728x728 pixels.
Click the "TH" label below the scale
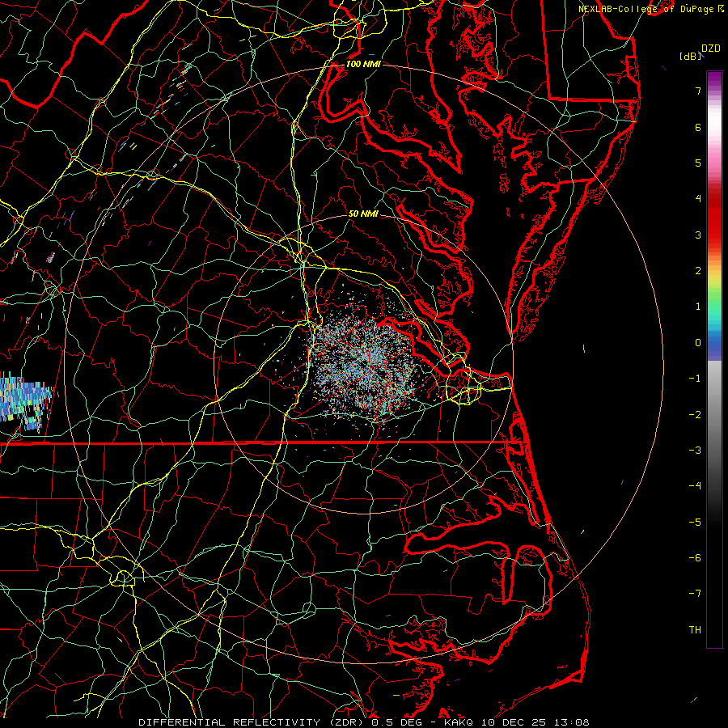coord(695,630)
